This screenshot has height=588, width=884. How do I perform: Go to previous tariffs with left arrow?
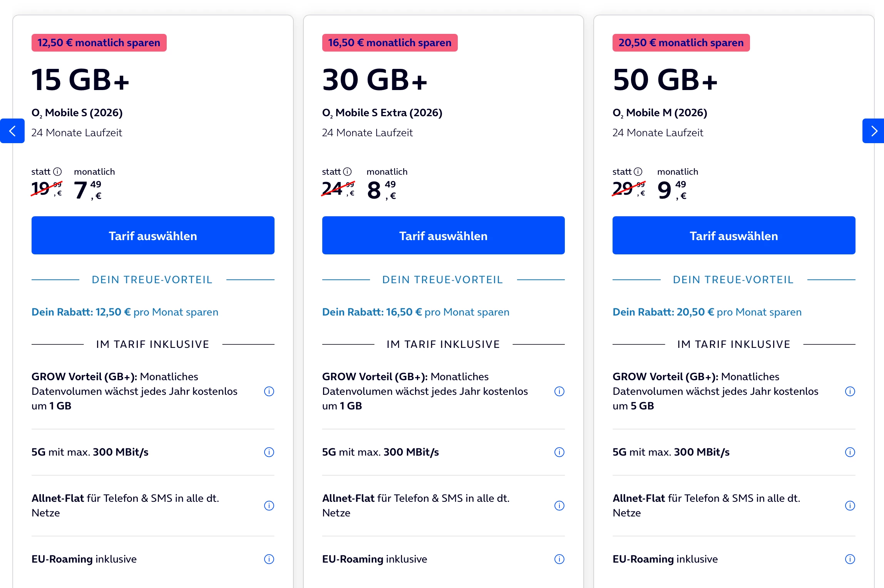12,131
